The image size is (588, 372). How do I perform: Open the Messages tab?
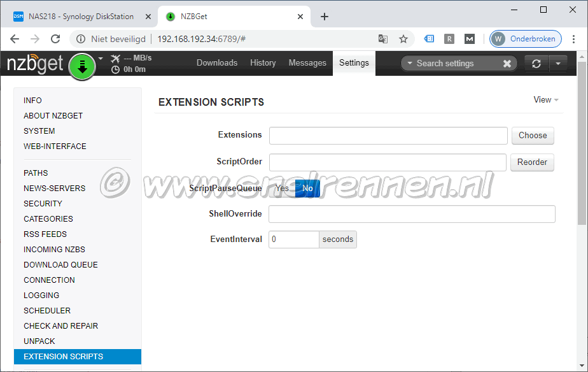click(x=307, y=62)
